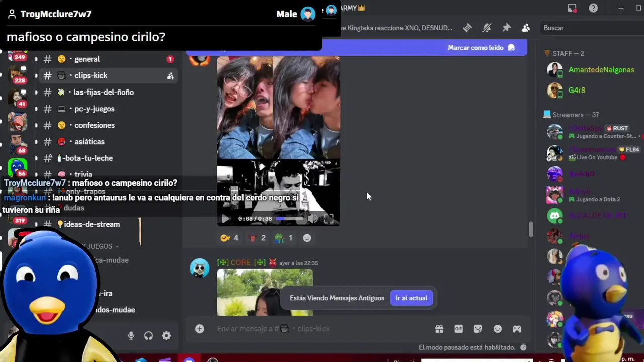Open pinned messages pin icon

[506, 28]
